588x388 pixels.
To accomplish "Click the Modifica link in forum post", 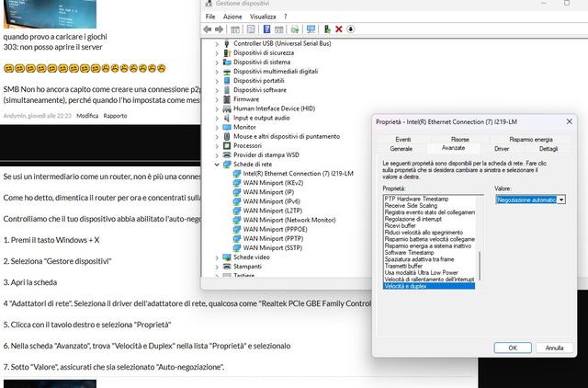I will [87, 116].
